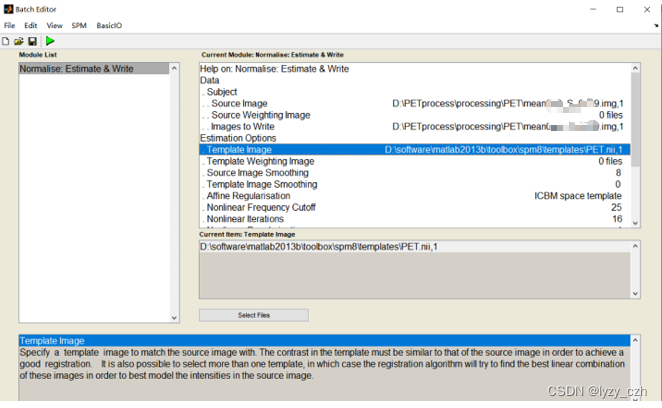
Task: Select the Source Image row
Action: [x=415, y=103]
